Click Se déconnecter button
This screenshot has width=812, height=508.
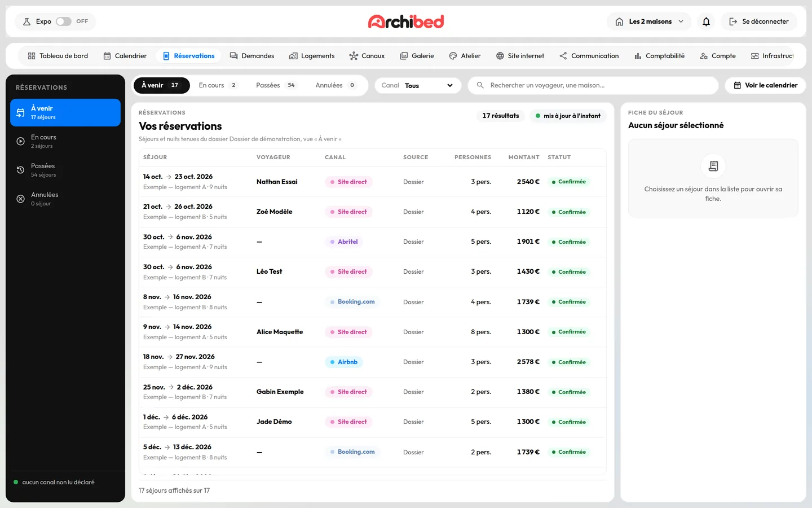759,21
